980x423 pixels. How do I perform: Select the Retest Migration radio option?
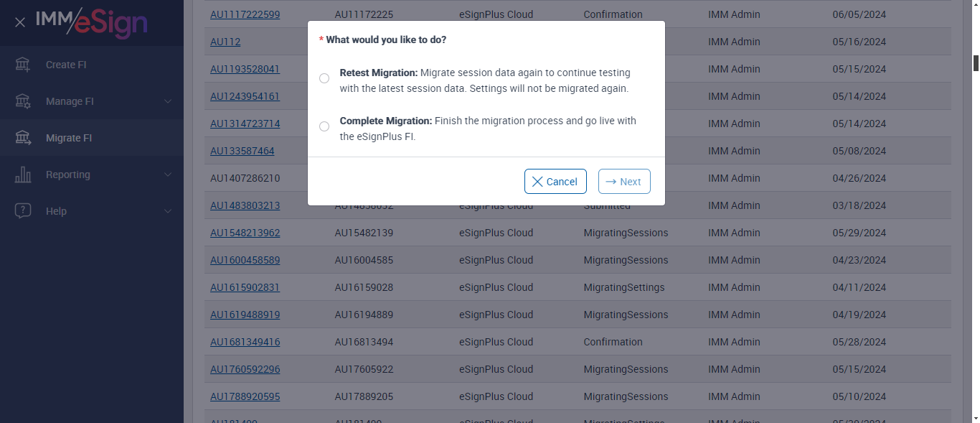pyautogui.click(x=324, y=78)
